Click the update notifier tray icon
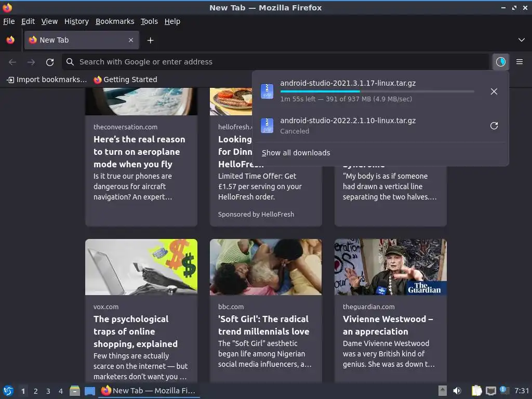532x399 pixels. pyautogui.click(x=504, y=390)
